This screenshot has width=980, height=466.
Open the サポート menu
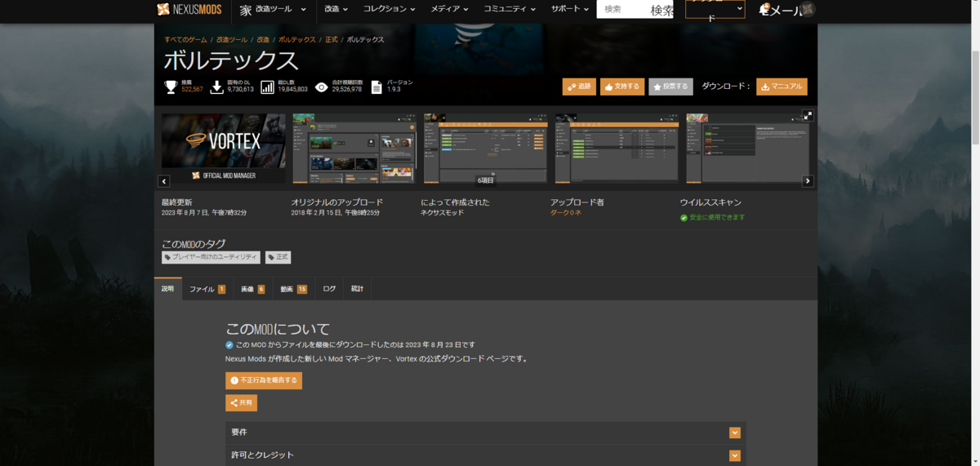[570, 10]
